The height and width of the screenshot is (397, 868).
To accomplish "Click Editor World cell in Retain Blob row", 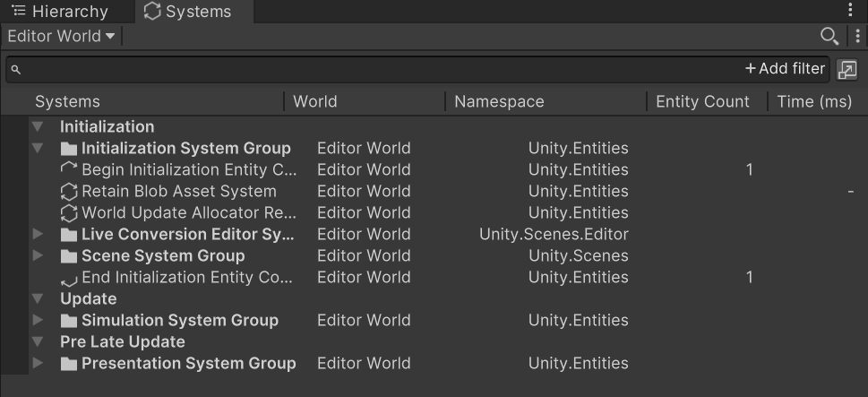I will point(364,192).
